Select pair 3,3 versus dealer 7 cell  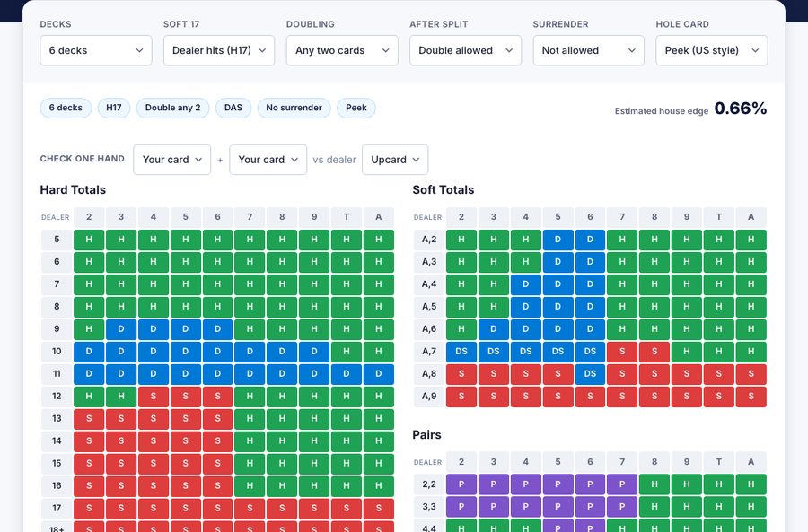(x=622, y=507)
